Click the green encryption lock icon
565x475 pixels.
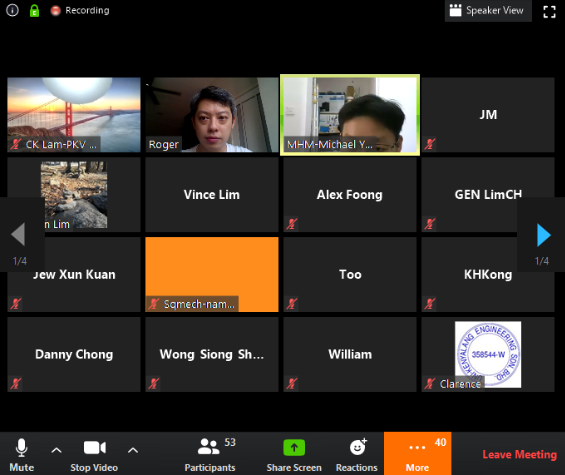(34, 10)
